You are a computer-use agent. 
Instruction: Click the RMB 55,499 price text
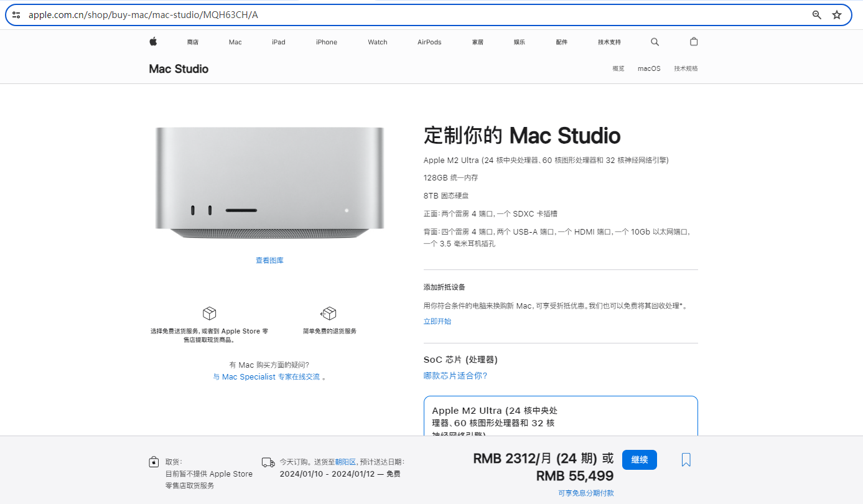click(x=575, y=476)
